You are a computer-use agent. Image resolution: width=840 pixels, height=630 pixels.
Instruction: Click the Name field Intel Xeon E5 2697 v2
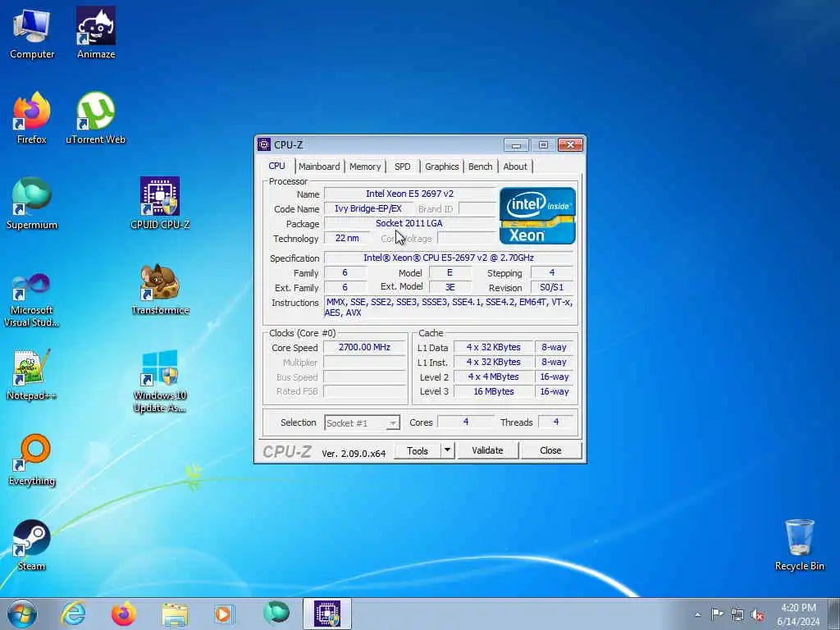(410, 194)
